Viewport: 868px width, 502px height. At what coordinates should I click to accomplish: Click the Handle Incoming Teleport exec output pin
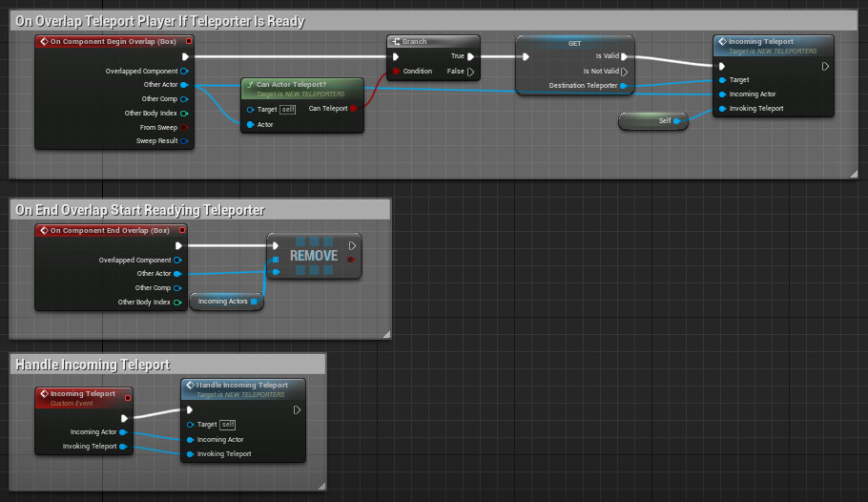pyautogui.click(x=297, y=410)
